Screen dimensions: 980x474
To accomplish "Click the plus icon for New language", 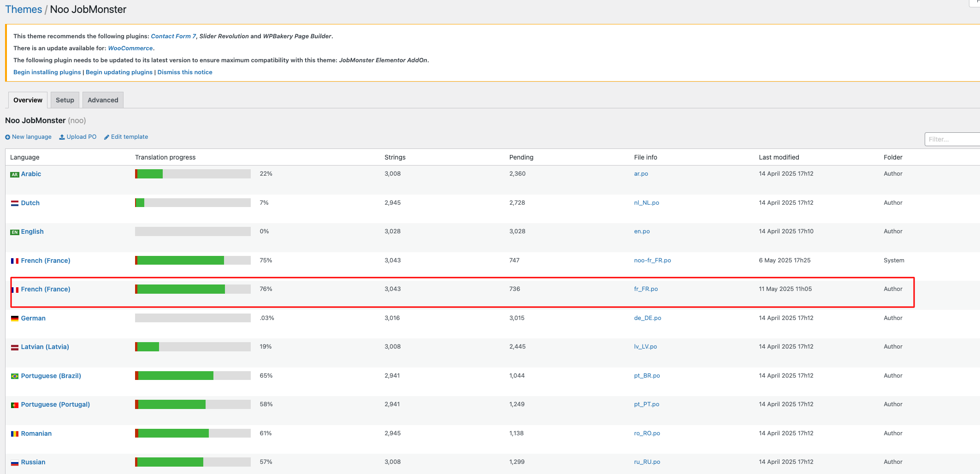I will [7, 137].
